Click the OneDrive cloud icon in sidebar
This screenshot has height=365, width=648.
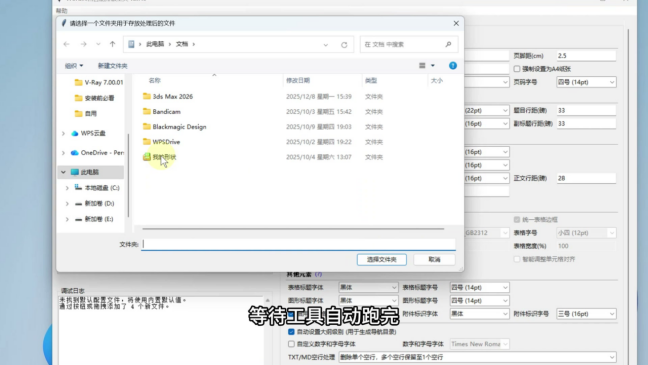[x=75, y=153]
